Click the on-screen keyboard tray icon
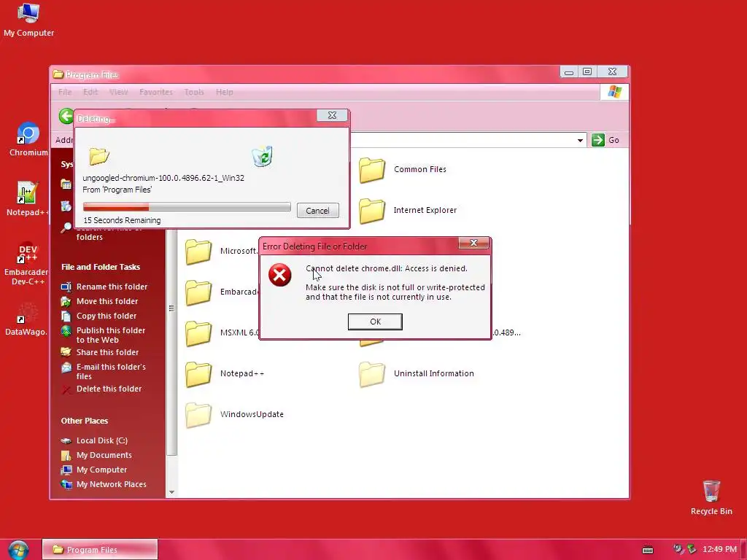 tap(648, 550)
